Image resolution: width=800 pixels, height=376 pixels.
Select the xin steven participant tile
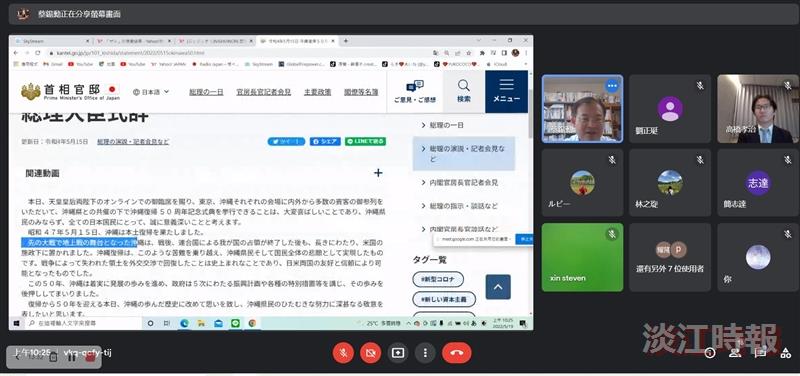tap(582, 257)
